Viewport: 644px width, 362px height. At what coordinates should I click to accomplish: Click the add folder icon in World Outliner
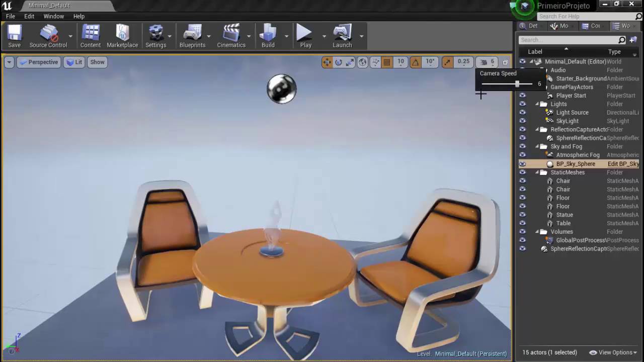coord(633,40)
